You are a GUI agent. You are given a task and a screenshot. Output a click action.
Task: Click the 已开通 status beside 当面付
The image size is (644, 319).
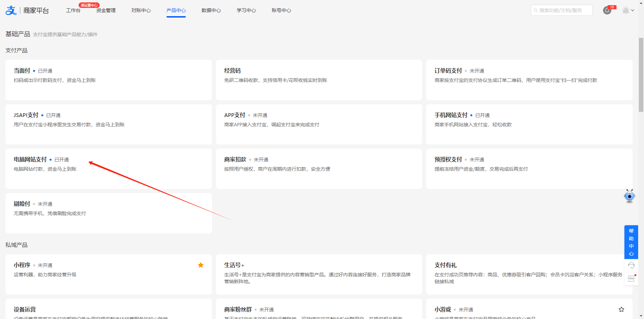click(x=45, y=71)
